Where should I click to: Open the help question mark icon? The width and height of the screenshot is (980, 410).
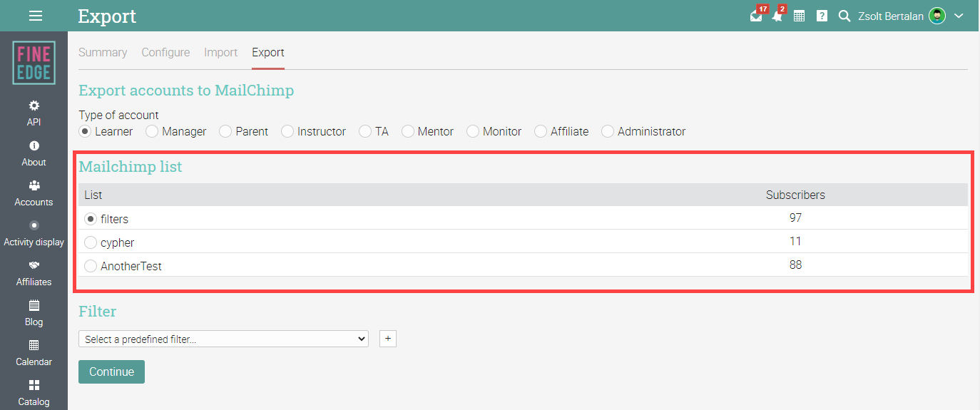click(822, 16)
